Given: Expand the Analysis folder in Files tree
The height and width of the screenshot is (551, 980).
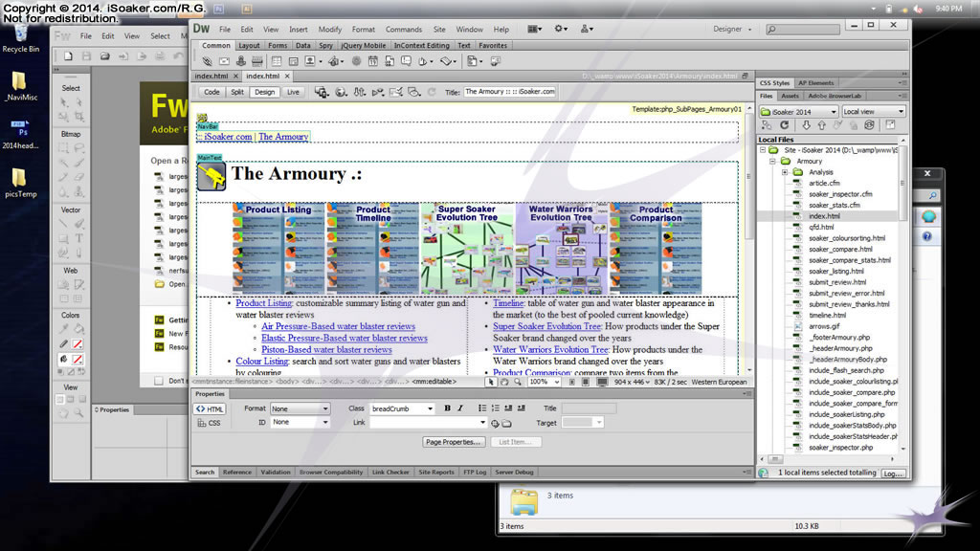Looking at the screenshot, I should (x=785, y=172).
